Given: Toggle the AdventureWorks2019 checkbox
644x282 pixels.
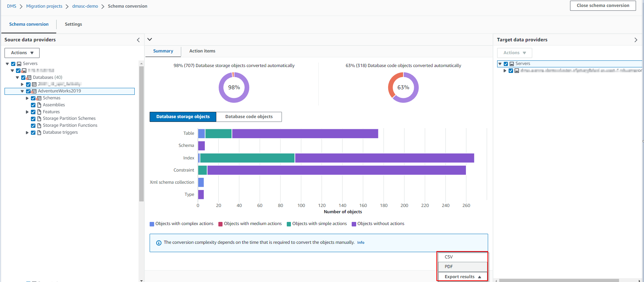Looking at the screenshot, I should 28,91.
